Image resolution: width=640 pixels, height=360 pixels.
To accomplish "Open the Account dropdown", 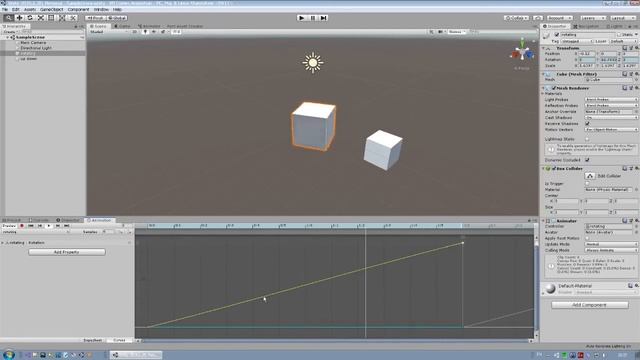I will point(559,18).
